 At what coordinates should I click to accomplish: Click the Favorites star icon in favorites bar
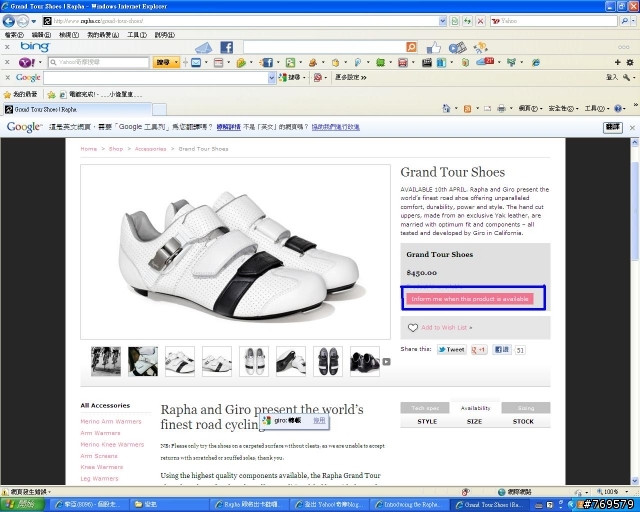pyautogui.click(x=7, y=95)
